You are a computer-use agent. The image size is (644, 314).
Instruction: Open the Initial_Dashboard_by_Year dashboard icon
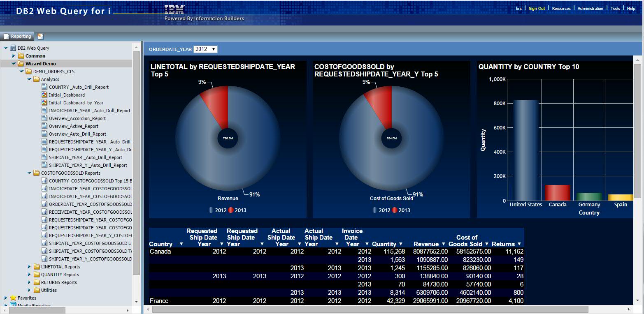tap(44, 103)
